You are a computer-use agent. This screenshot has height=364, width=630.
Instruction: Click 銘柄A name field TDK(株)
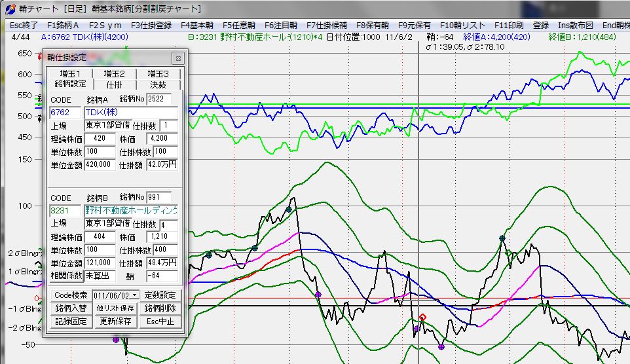pyautogui.click(x=131, y=113)
